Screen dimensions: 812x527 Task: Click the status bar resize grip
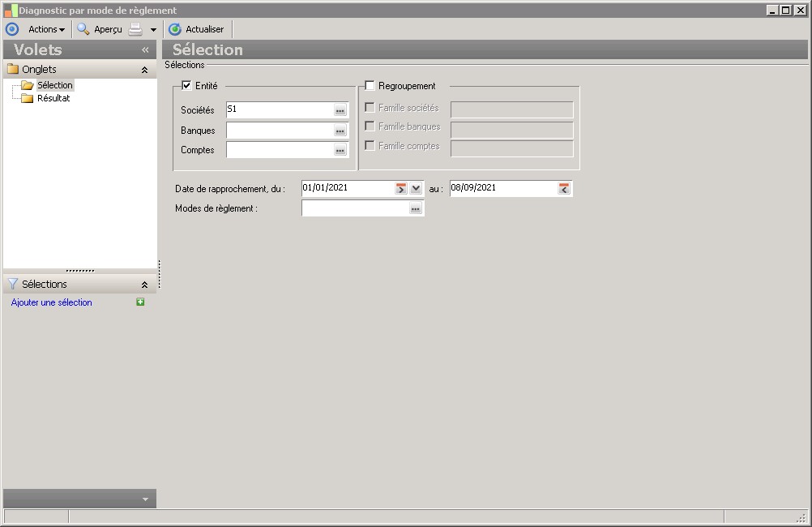coord(801,517)
